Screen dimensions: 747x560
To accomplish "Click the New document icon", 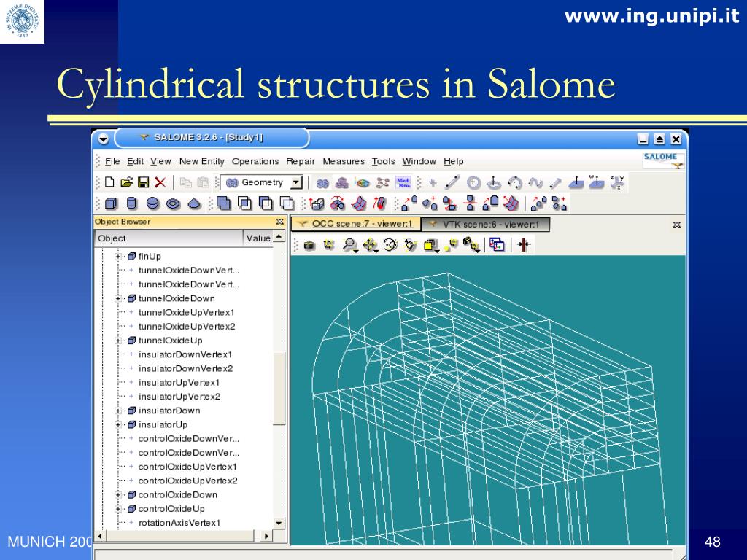I will (x=109, y=182).
